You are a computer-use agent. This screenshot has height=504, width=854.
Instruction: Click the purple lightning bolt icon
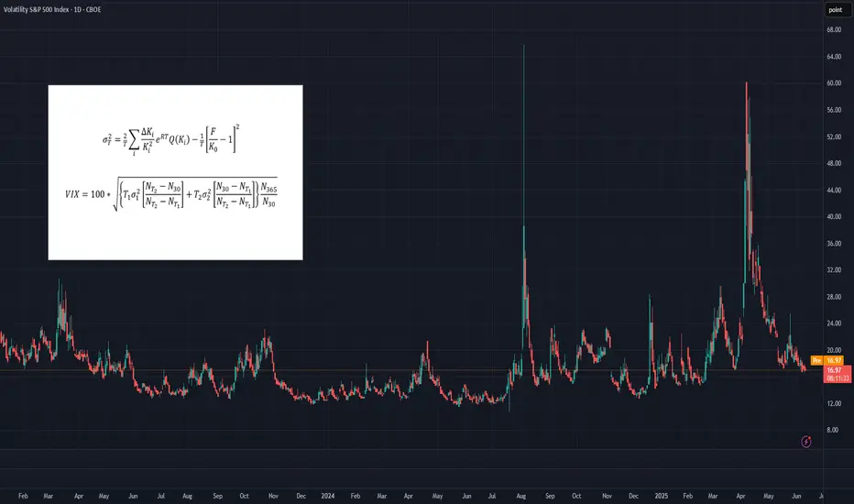click(x=806, y=442)
